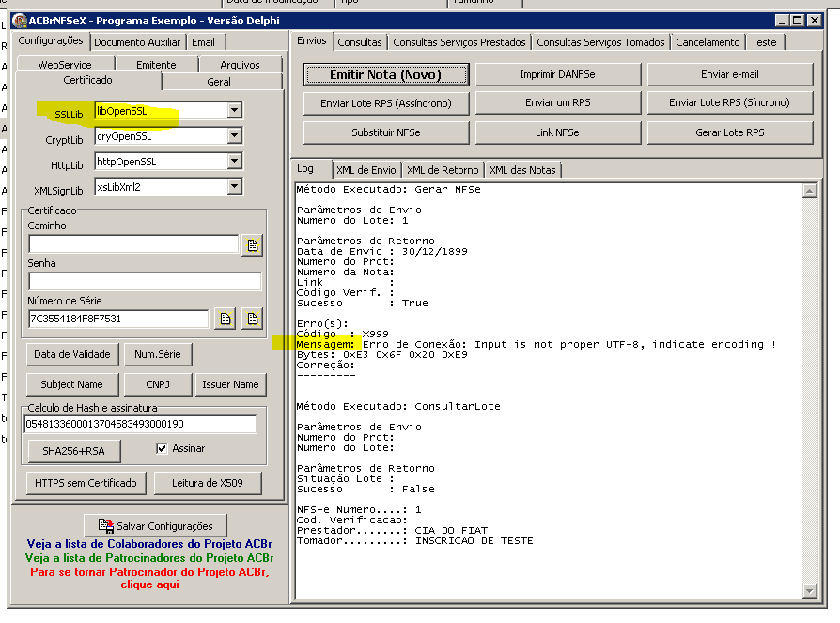This screenshot has height=623, width=840.
Task: Click 'Data de Envio : 30/12/1899' log line
Action: [382, 251]
